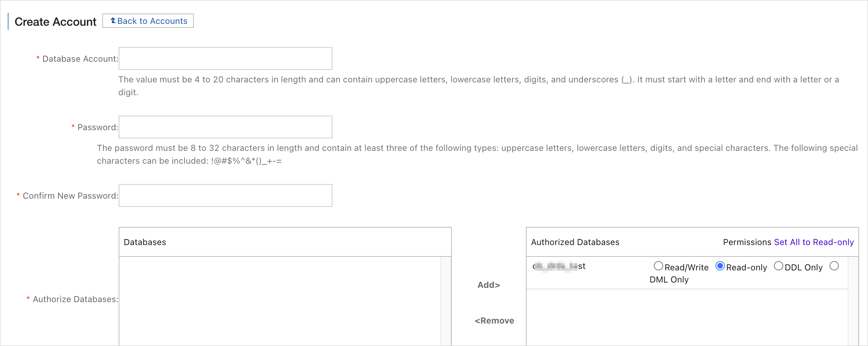Select the Confirm New Password field
This screenshot has height=346, width=868.
(x=225, y=195)
